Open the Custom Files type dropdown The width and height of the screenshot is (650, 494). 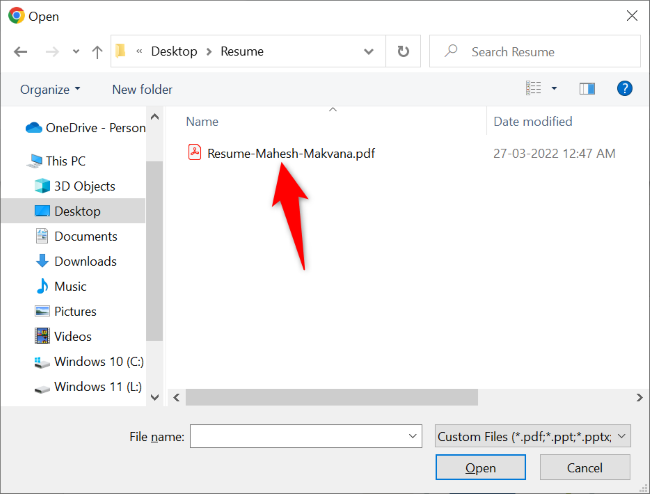[x=533, y=436]
